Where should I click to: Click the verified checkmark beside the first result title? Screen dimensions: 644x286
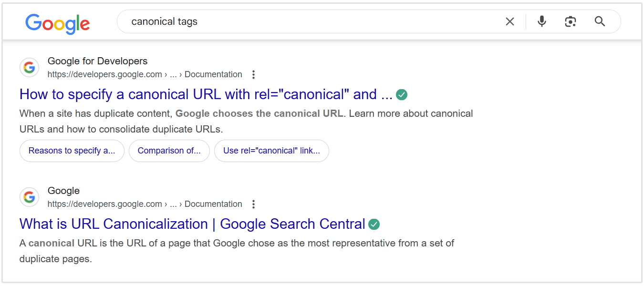coord(401,94)
